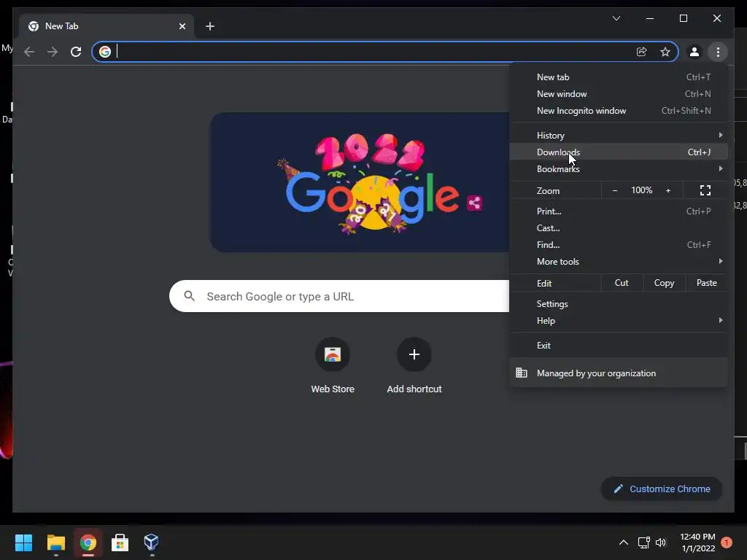This screenshot has height=560, width=747.
Task: Open VirtualBox icon in taskbar
Action: pyautogui.click(x=152, y=542)
